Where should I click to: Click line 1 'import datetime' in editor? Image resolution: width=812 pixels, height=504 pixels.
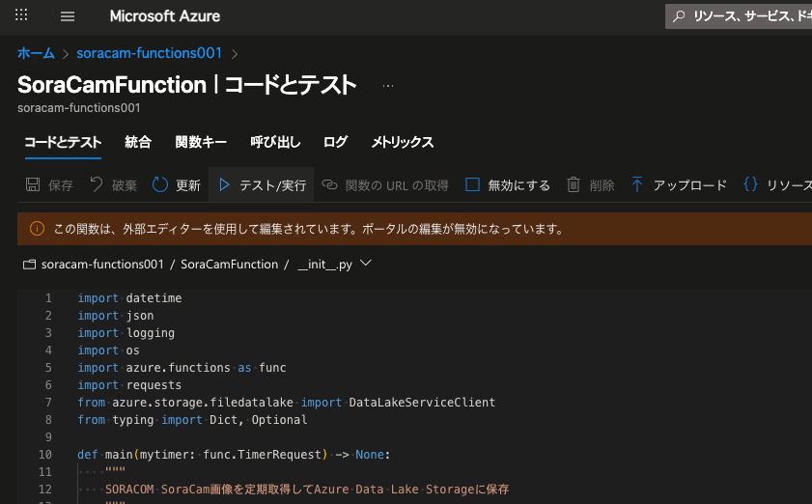tap(130, 298)
